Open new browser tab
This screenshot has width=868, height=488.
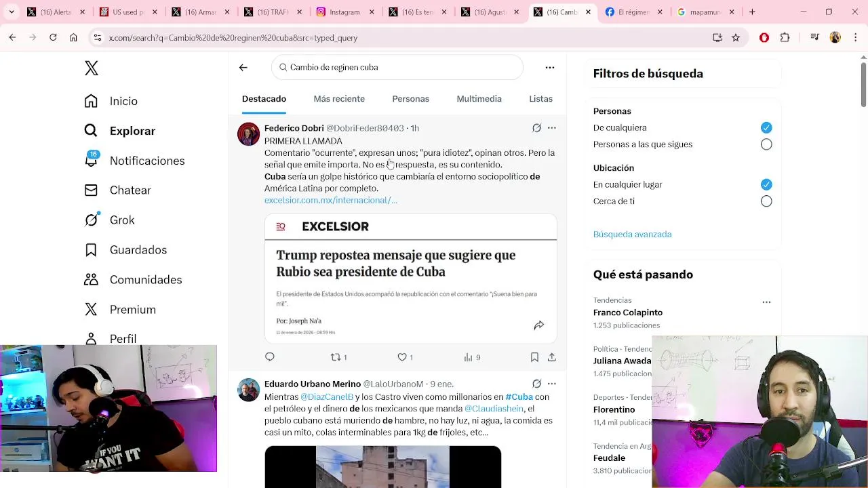point(752,12)
